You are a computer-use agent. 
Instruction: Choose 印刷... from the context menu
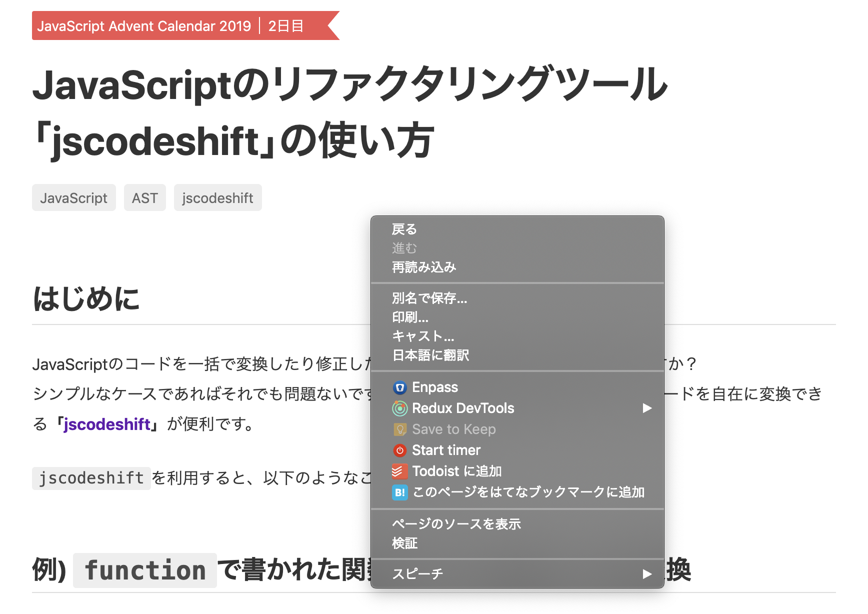point(410,317)
